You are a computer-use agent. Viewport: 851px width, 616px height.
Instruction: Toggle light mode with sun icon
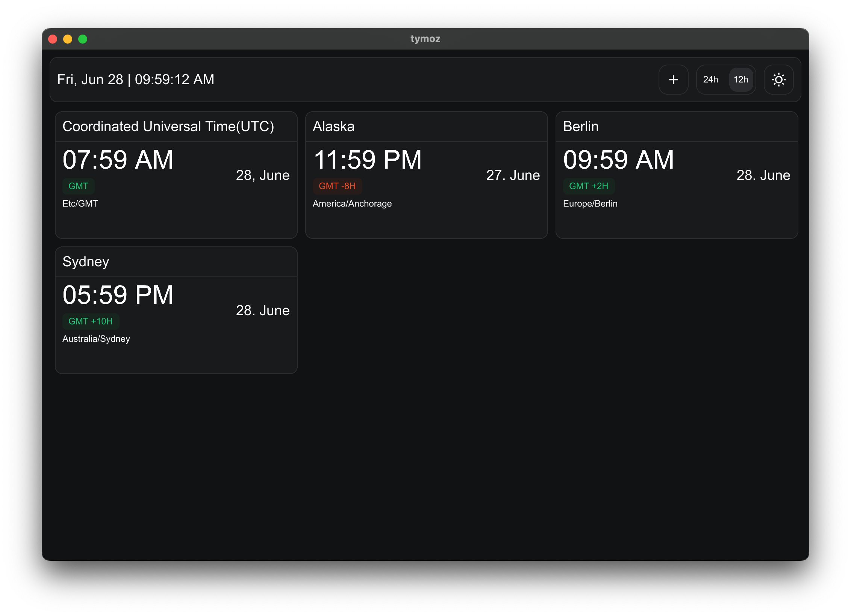tap(778, 80)
